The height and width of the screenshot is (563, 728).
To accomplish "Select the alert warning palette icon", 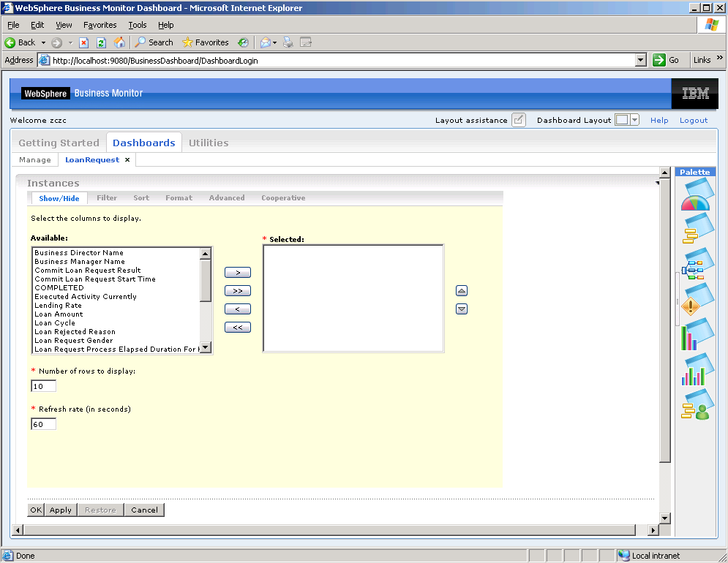I will pyautogui.click(x=697, y=299).
